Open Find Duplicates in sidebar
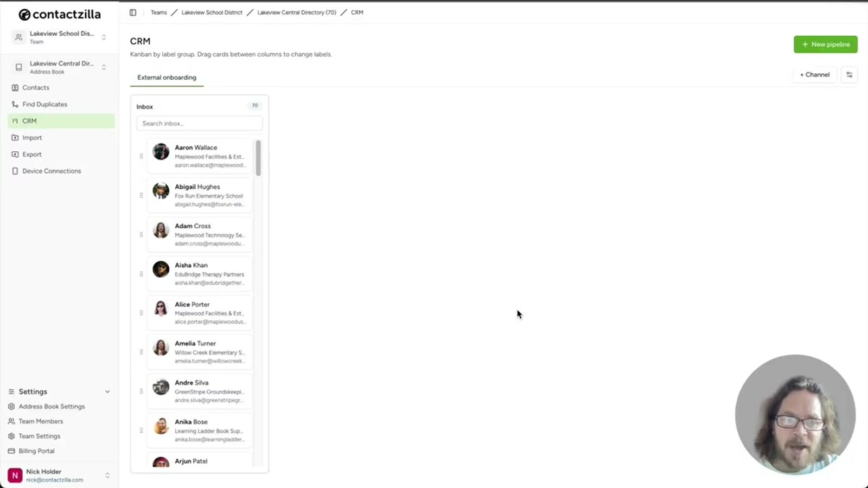 (x=61, y=104)
